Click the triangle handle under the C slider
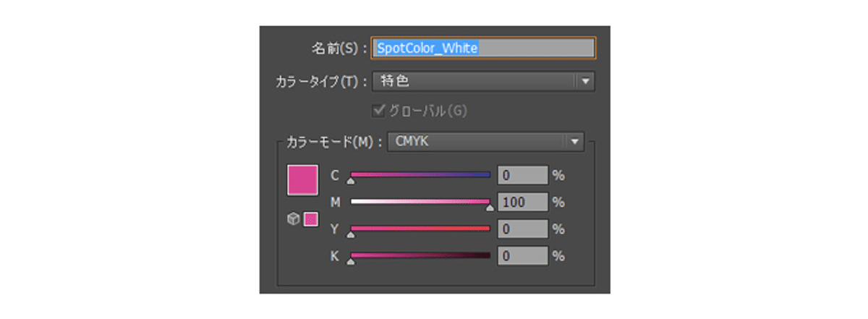The height and width of the screenshot is (319, 868). 351,182
